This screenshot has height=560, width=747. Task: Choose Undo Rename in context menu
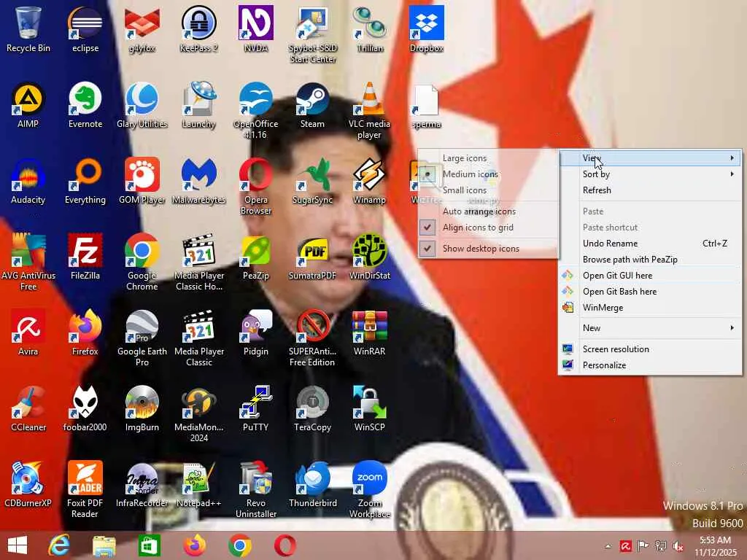(x=650, y=244)
